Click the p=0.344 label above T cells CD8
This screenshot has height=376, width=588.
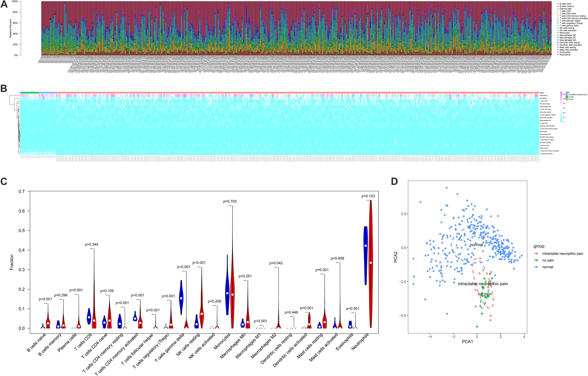tap(92, 244)
